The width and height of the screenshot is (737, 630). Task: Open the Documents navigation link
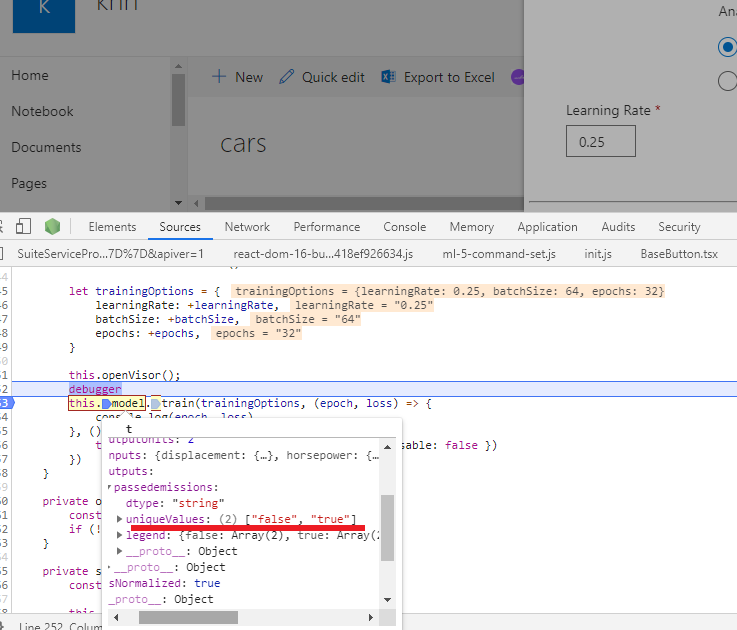pyautogui.click(x=46, y=147)
